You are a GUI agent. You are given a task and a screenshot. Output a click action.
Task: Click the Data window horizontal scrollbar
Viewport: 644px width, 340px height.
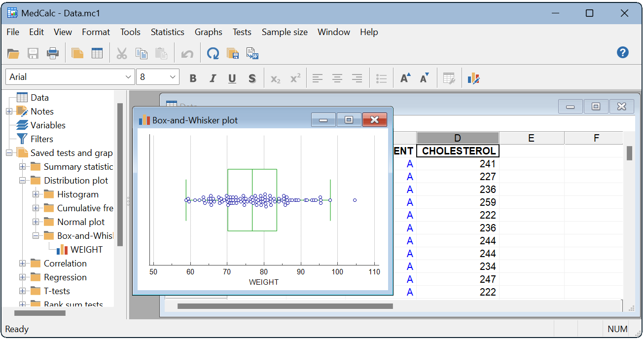pos(285,306)
